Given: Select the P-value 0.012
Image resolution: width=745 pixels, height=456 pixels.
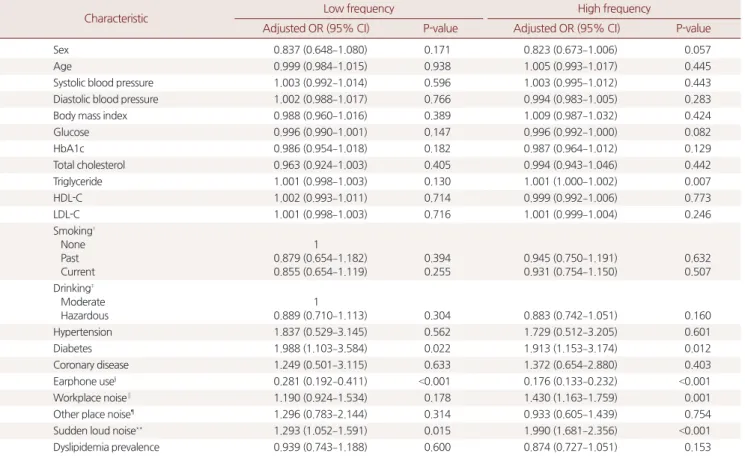Looking at the screenshot, I should (697, 349).
